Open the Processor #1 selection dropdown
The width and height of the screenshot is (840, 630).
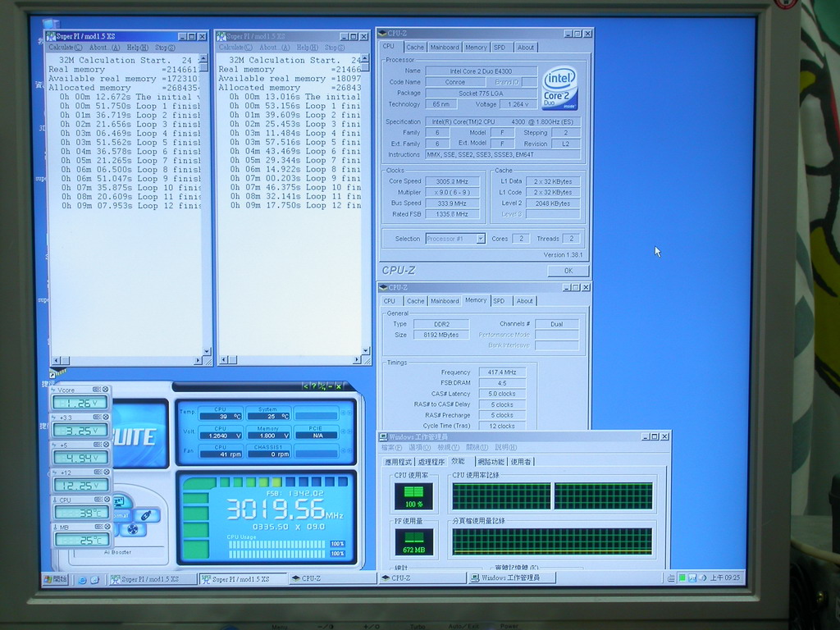pyautogui.click(x=480, y=239)
